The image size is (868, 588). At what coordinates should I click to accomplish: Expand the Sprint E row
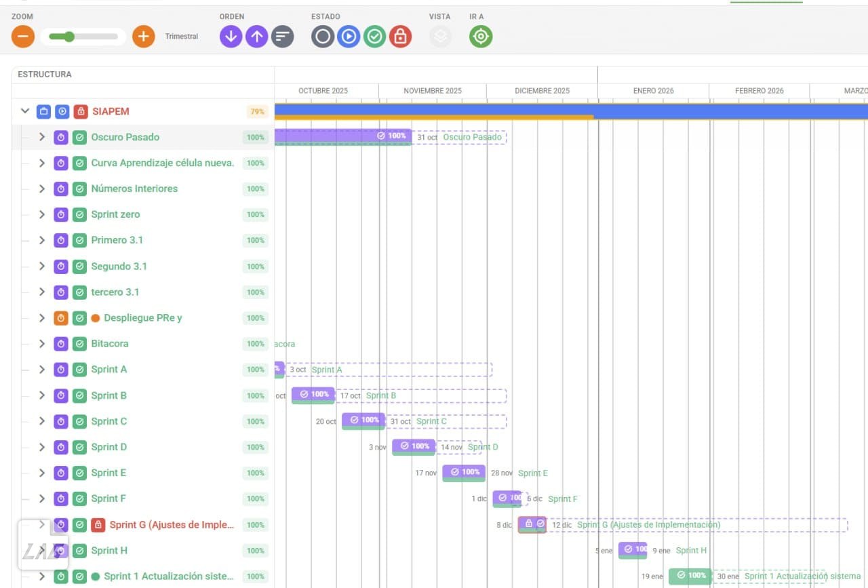[41, 473]
